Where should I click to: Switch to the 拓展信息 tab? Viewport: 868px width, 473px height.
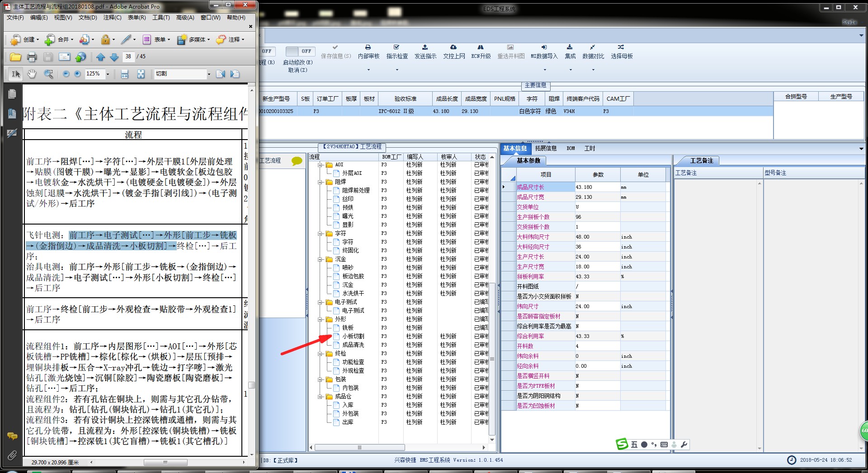click(x=546, y=148)
